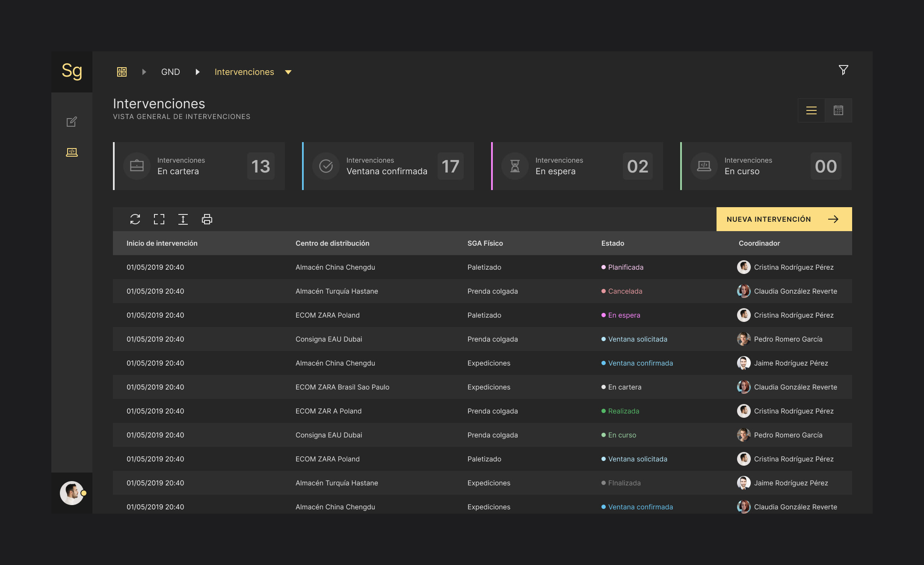Open the edit note sidebar icon
924x565 pixels.
(72, 122)
